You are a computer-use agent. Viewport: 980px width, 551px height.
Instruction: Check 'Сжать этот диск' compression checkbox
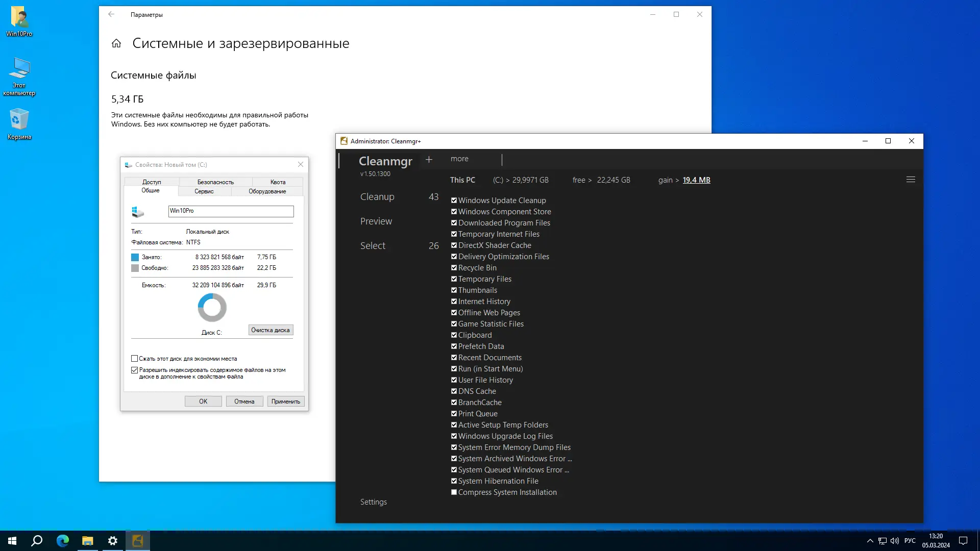(x=135, y=359)
